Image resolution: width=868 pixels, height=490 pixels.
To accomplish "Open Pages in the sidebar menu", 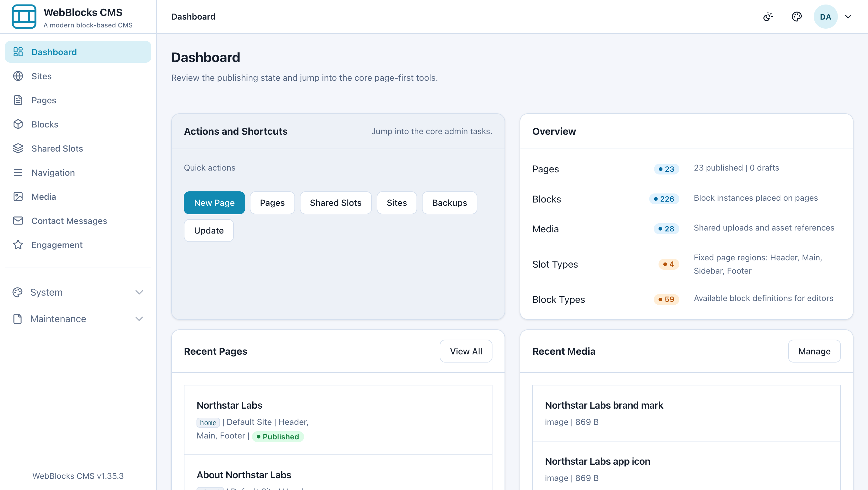I will click(78, 100).
